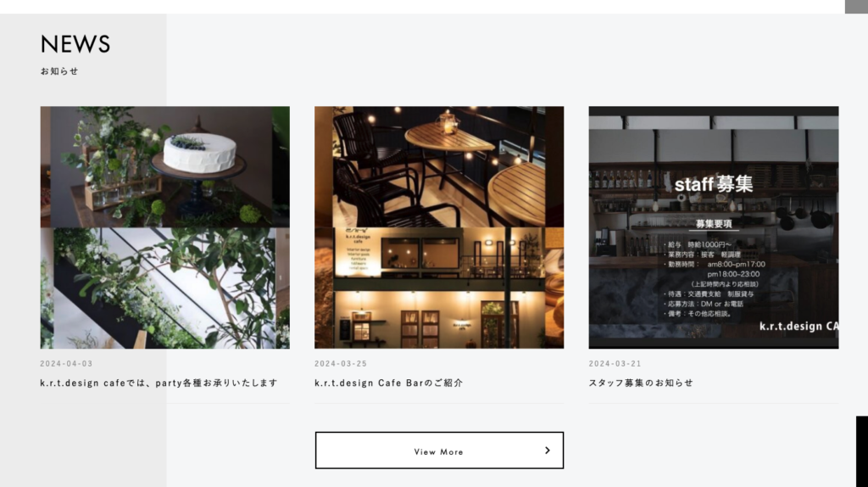
Task: Click the NEWS section heading
Action: (x=75, y=44)
